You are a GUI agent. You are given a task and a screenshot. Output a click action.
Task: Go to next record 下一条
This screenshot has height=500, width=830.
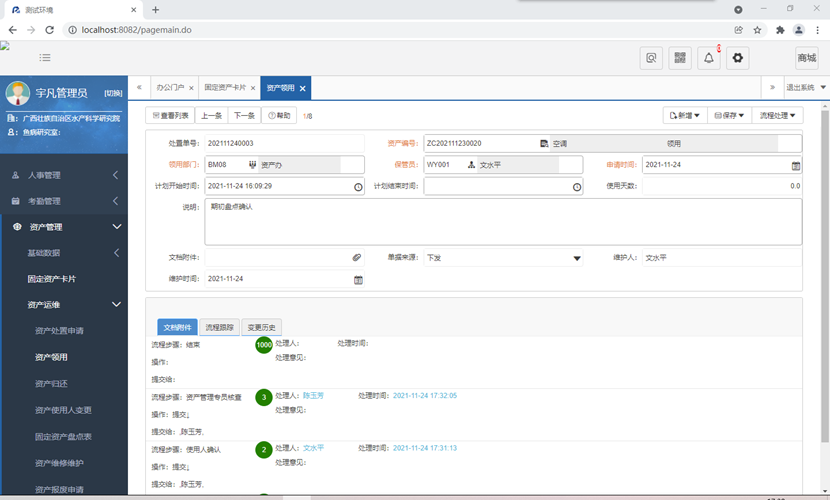(x=244, y=115)
